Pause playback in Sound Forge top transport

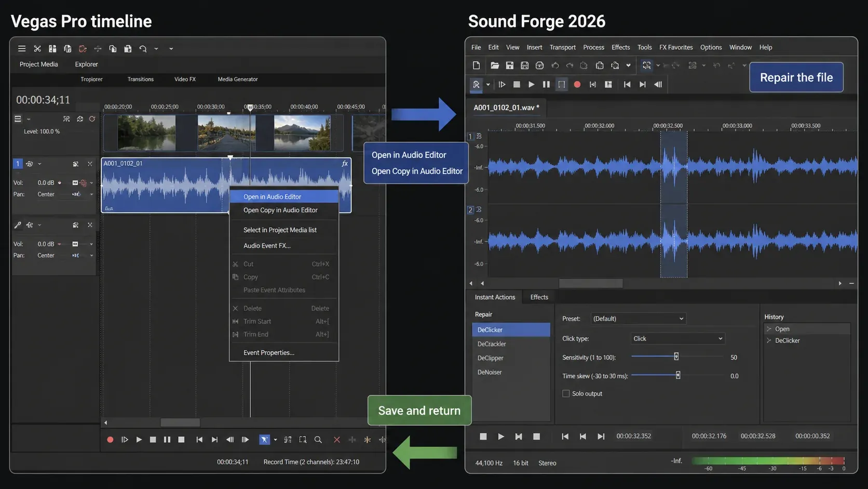546,84
